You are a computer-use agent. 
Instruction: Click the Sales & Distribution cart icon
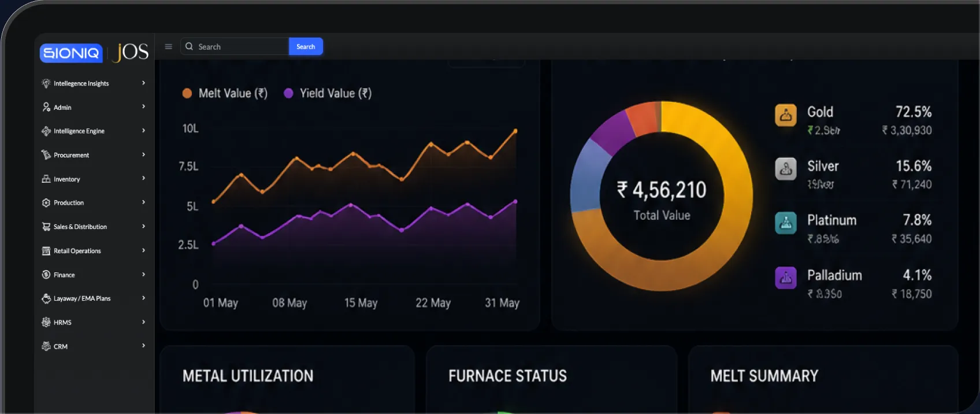(x=46, y=227)
